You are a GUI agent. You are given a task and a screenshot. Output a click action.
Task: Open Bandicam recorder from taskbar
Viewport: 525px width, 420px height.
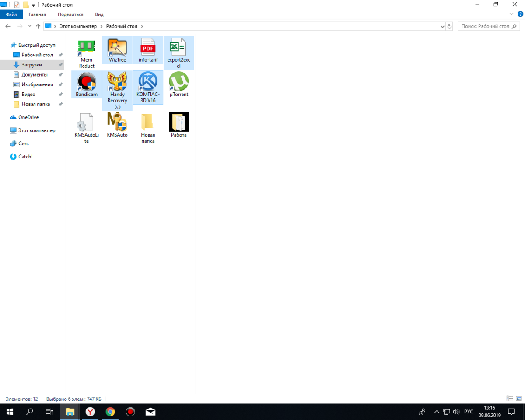(130, 412)
